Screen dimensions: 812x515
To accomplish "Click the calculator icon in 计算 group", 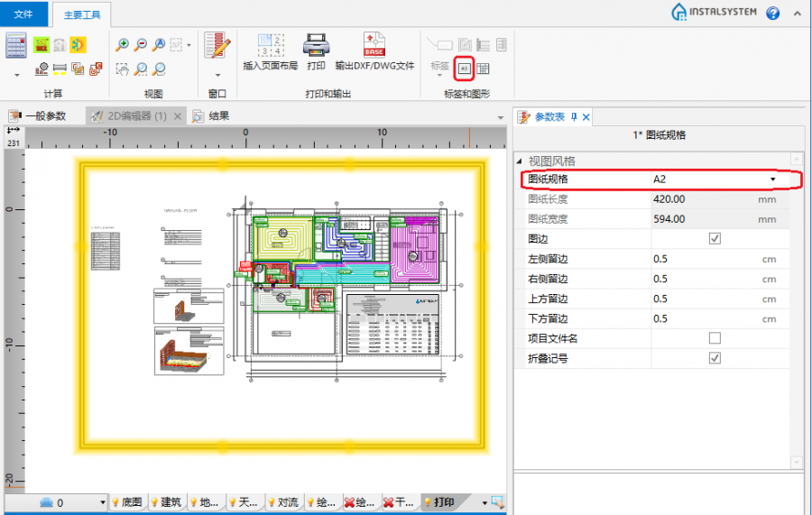I will click(16, 44).
